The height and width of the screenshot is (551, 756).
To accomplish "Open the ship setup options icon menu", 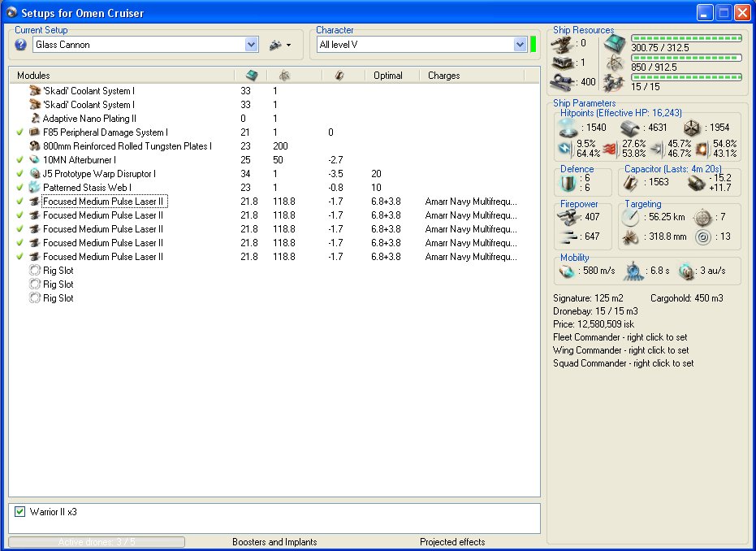I will [x=274, y=45].
